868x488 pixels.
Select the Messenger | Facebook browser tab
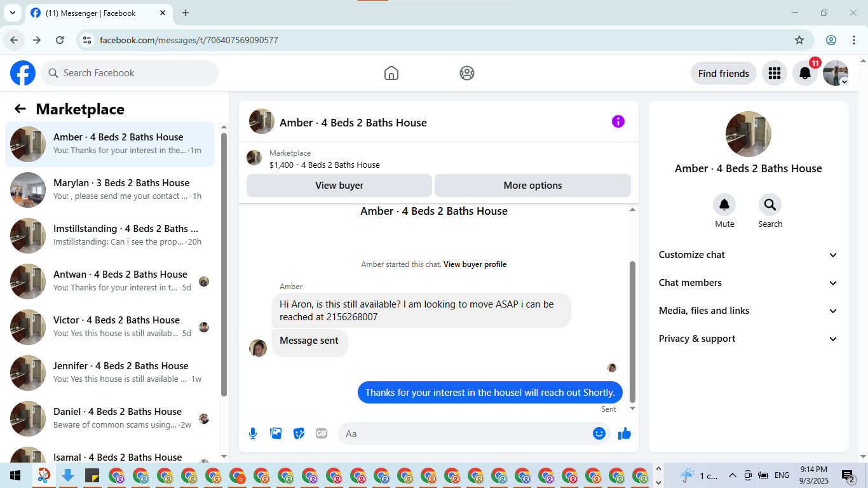[x=99, y=13]
